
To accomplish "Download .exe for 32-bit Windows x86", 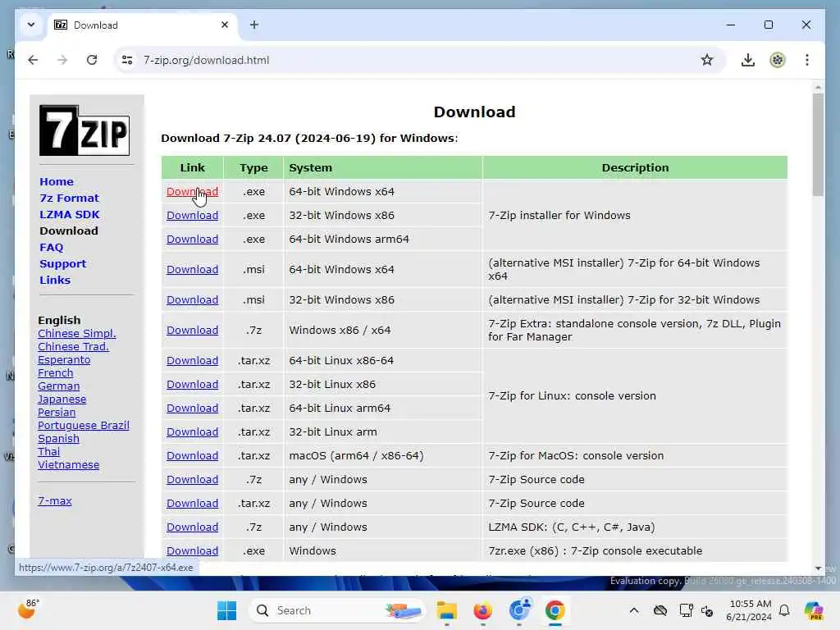I will pyautogui.click(x=192, y=216).
